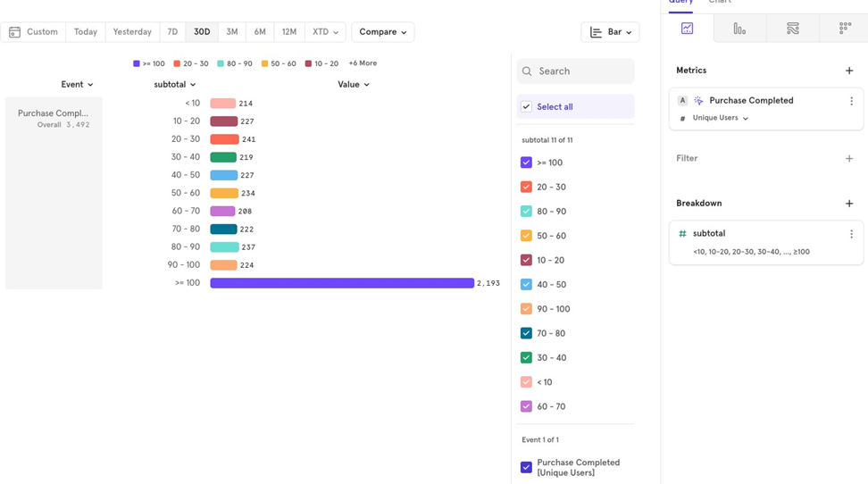Uncheck the '>= 100' segment checkbox
This screenshot has width=868, height=484.
[x=526, y=163]
